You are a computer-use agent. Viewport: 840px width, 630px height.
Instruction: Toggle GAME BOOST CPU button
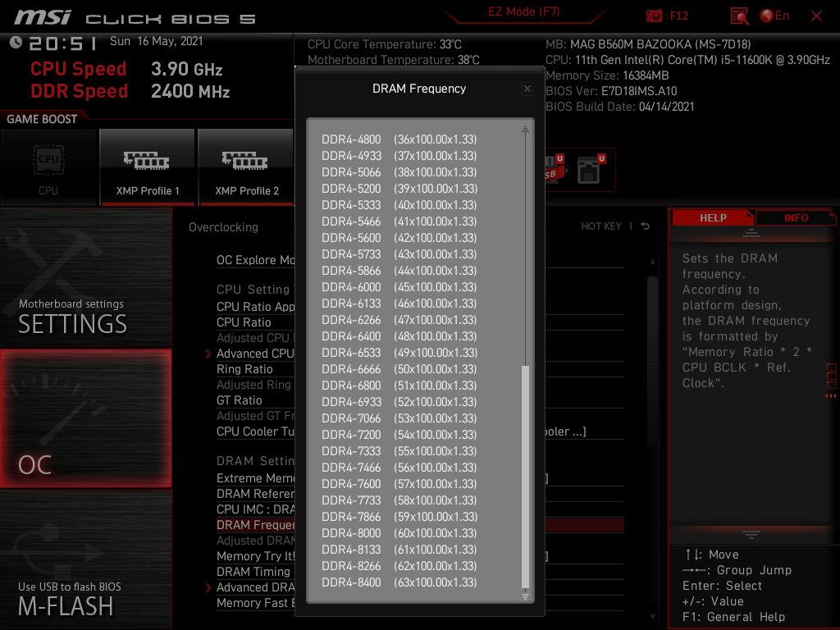point(48,167)
